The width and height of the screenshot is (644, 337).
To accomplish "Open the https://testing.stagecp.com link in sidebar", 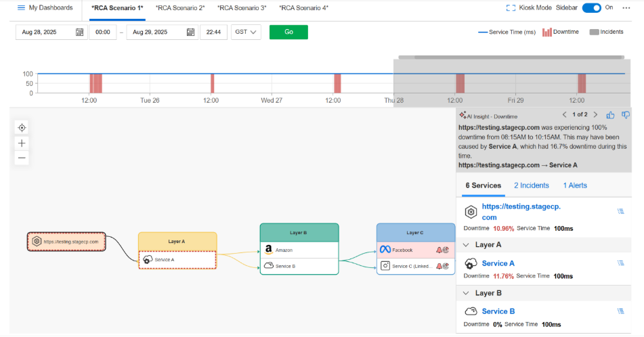I will (521, 212).
